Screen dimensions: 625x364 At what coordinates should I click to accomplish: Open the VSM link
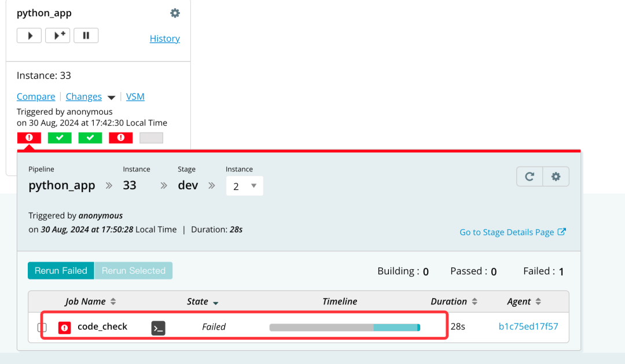coord(135,97)
